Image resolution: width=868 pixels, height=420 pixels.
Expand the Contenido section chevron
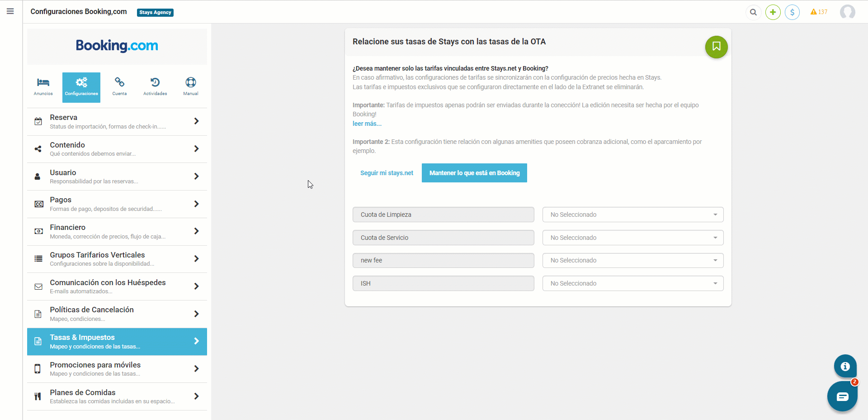(196, 149)
